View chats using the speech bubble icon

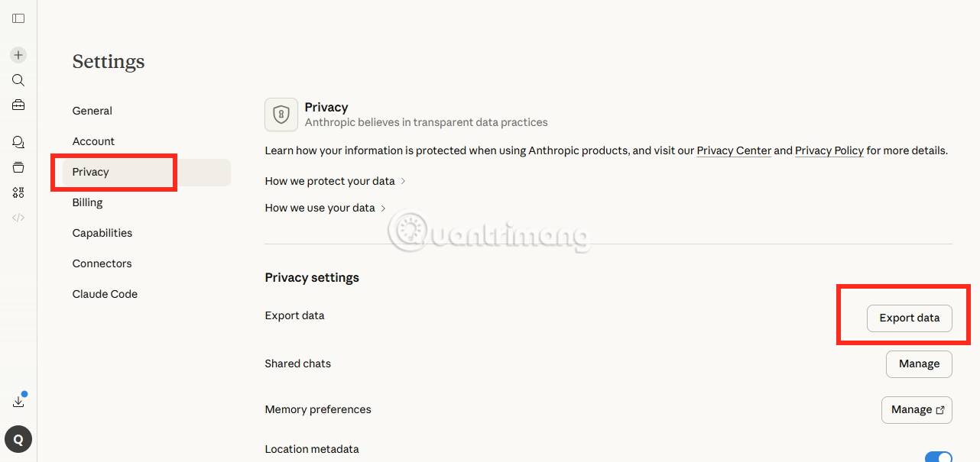pyautogui.click(x=18, y=141)
